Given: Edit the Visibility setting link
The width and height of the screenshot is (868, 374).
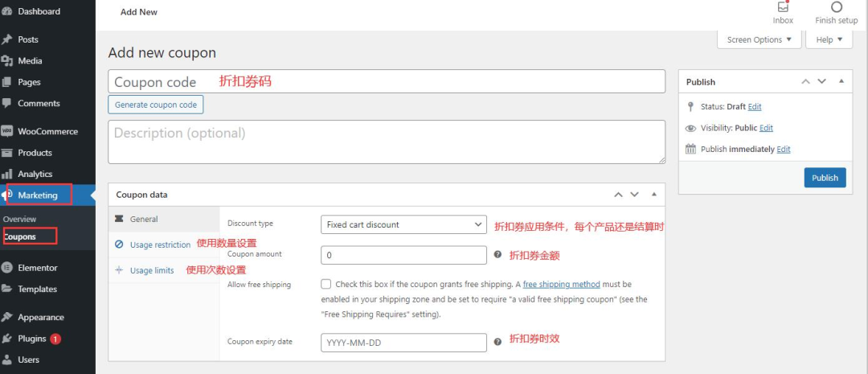Looking at the screenshot, I should [766, 128].
